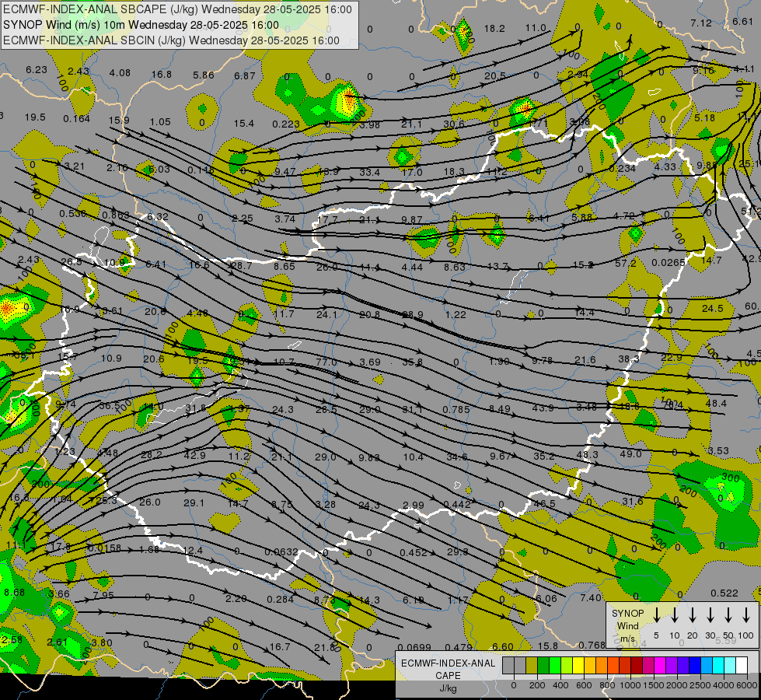Click the 30 m/s wind arrow in legend

point(710,615)
